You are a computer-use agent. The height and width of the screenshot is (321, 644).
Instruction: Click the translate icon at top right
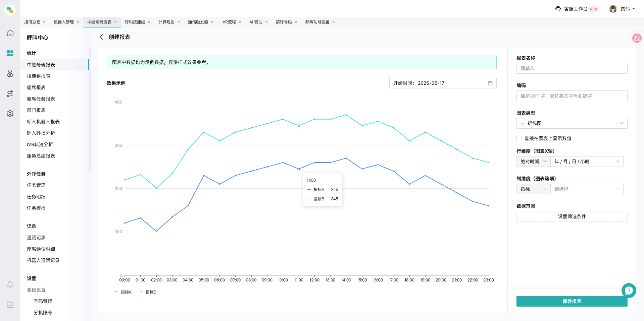(x=637, y=38)
